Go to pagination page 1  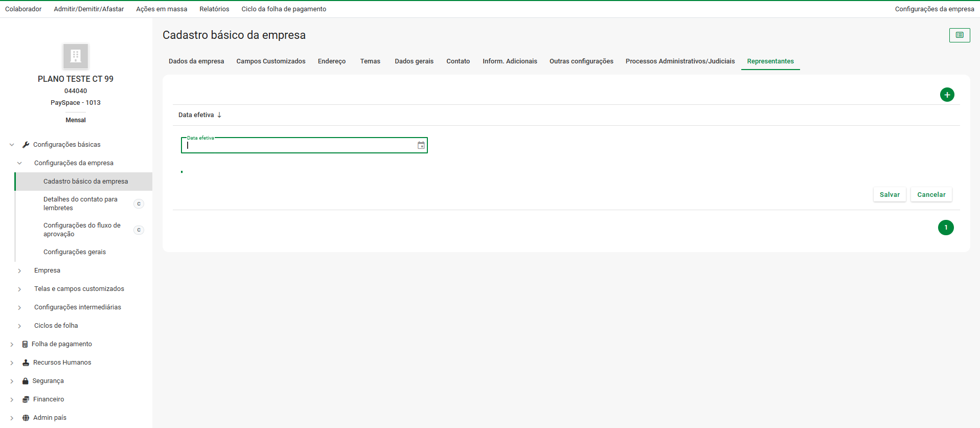[x=945, y=228]
